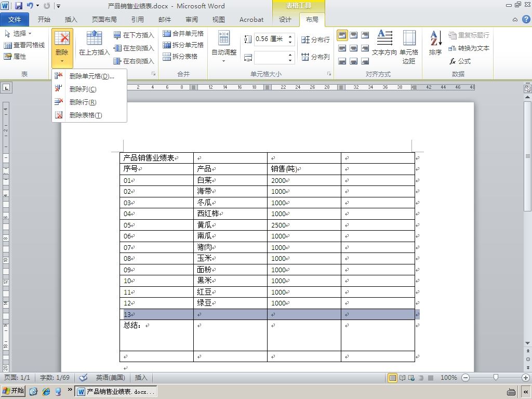
Task: Set alignment to center right
Action: click(x=365, y=48)
